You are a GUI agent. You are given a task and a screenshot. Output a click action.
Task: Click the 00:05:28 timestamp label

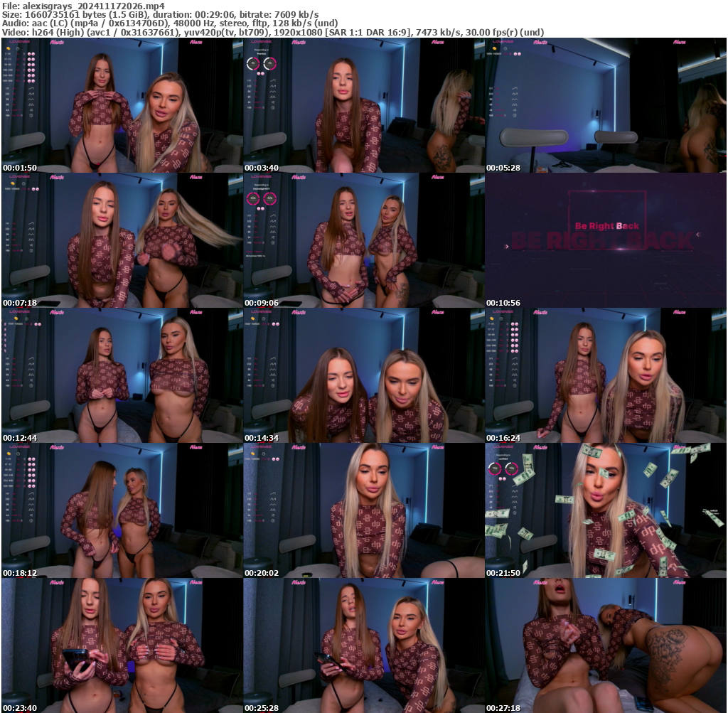pyautogui.click(x=505, y=168)
